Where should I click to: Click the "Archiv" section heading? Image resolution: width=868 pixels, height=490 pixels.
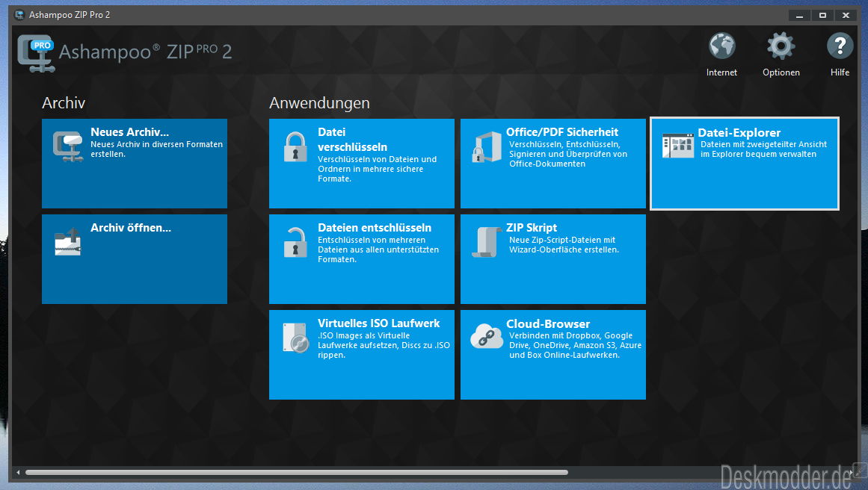pyautogui.click(x=64, y=103)
